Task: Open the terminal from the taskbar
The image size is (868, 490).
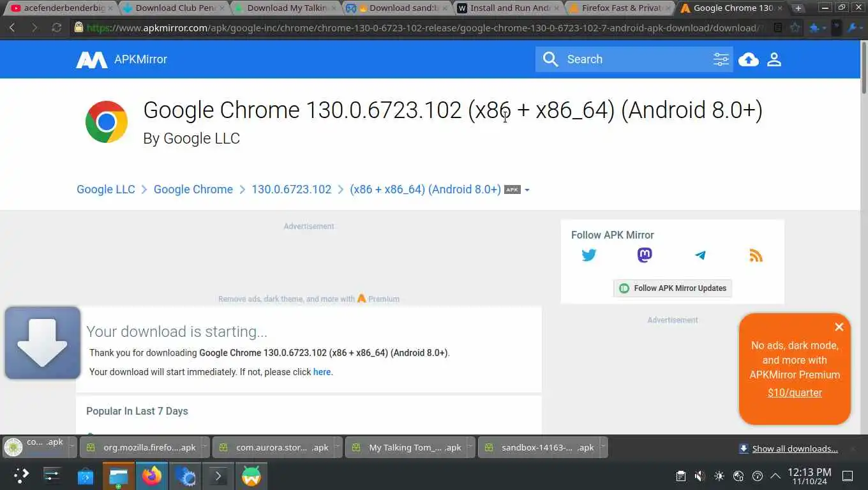Action: tap(218, 476)
